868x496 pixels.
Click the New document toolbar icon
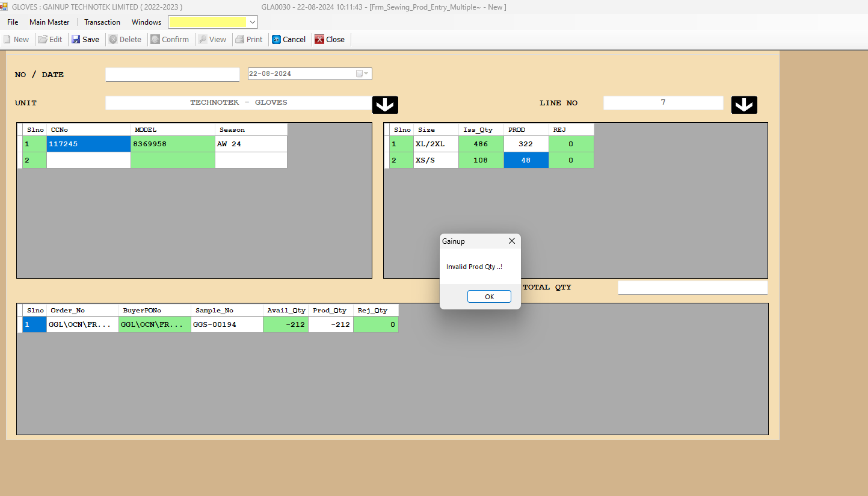(7, 40)
